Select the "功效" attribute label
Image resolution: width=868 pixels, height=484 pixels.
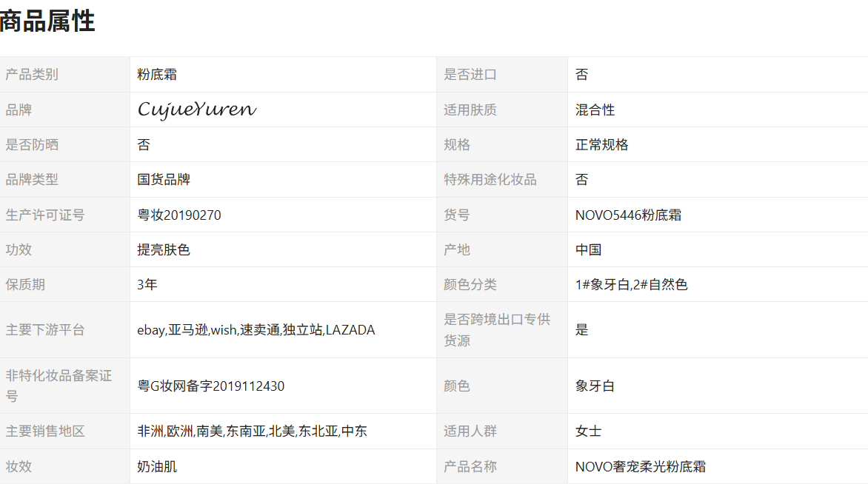(19, 250)
